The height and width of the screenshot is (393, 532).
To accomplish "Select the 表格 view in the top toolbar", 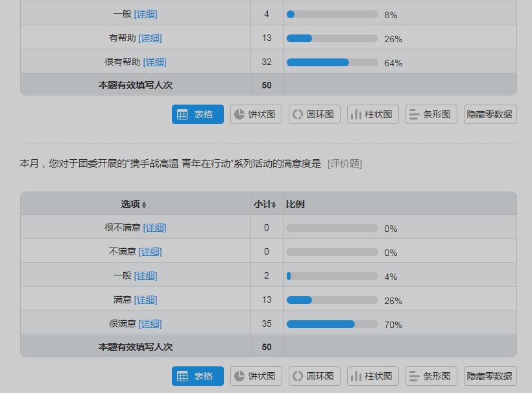I will tap(198, 114).
